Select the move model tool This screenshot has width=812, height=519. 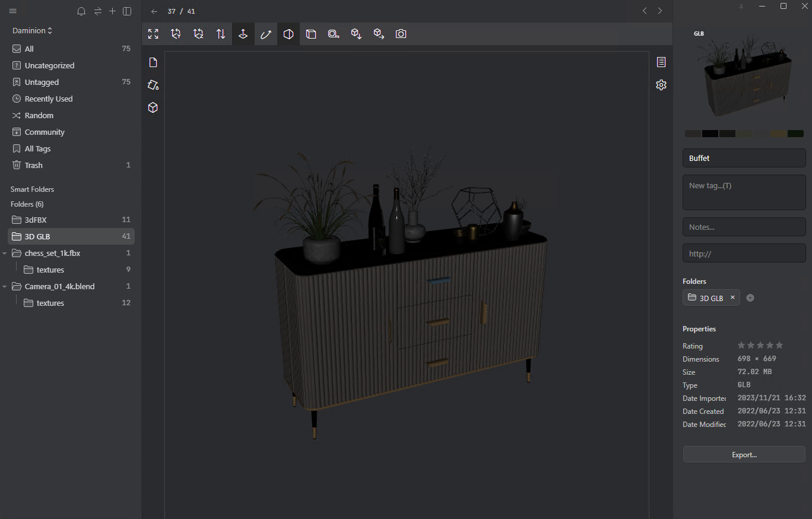pos(243,34)
